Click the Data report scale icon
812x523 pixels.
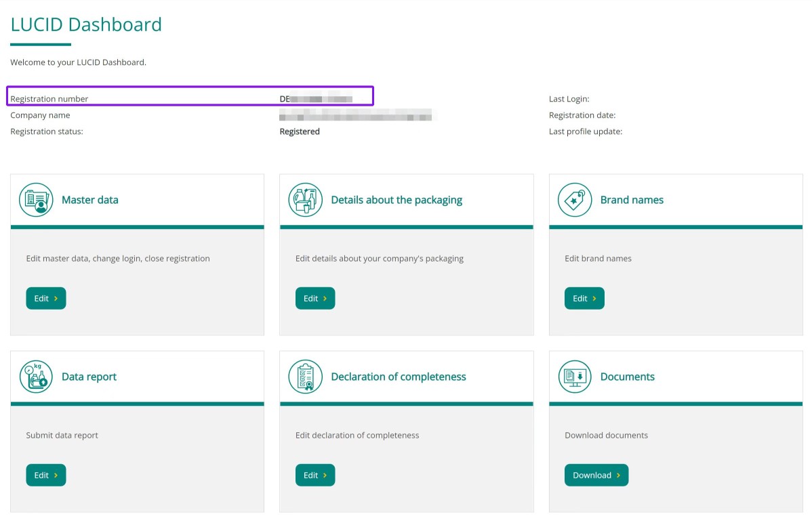coord(36,377)
